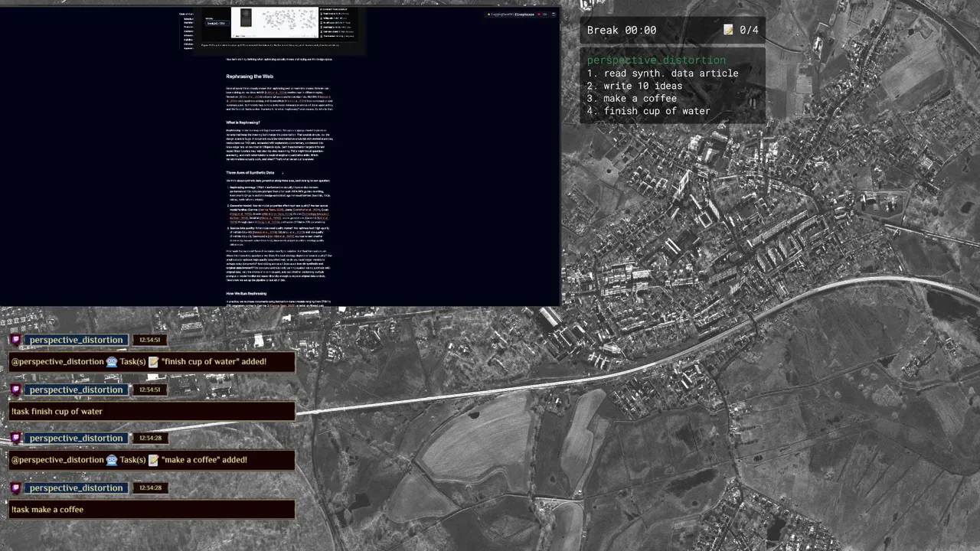The width and height of the screenshot is (980, 551).
Task: Click the scatter plot figure in the article
Action: (x=275, y=23)
